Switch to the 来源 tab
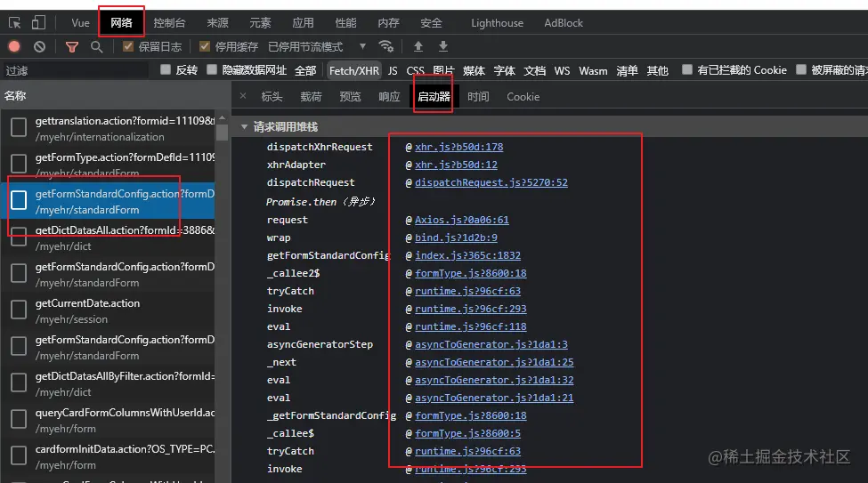The image size is (868, 483). 217,23
